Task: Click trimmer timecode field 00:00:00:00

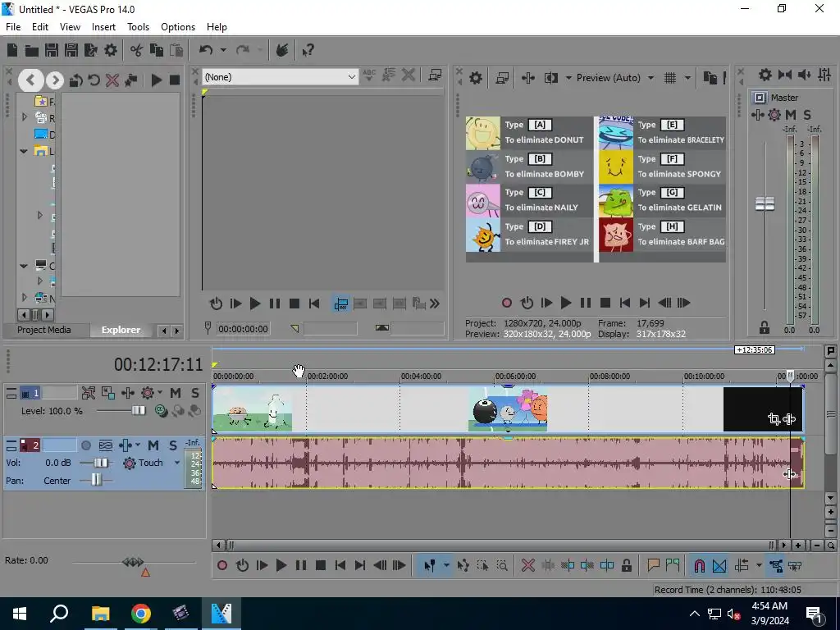Action: pyautogui.click(x=243, y=329)
